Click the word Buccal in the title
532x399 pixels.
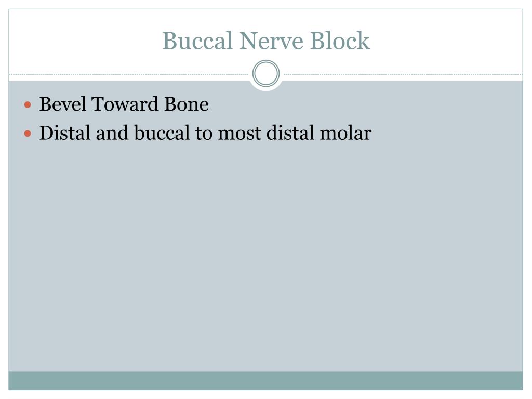pyautogui.click(x=197, y=41)
